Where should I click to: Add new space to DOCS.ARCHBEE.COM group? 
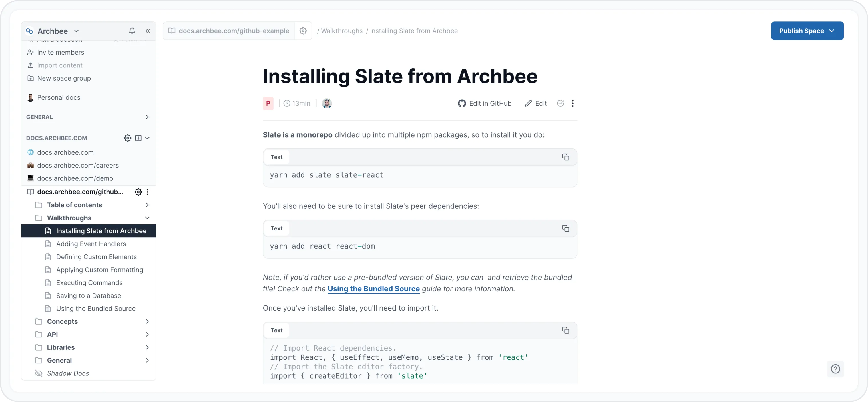coord(138,138)
